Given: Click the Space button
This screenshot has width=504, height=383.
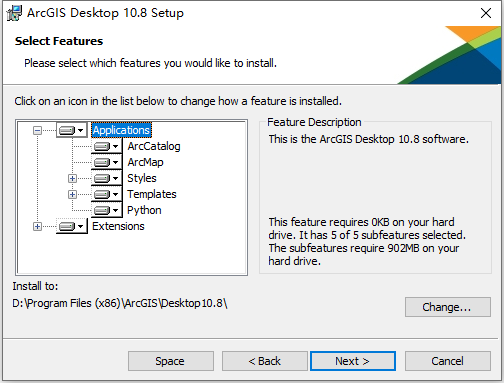Looking at the screenshot, I should (x=171, y=361).
